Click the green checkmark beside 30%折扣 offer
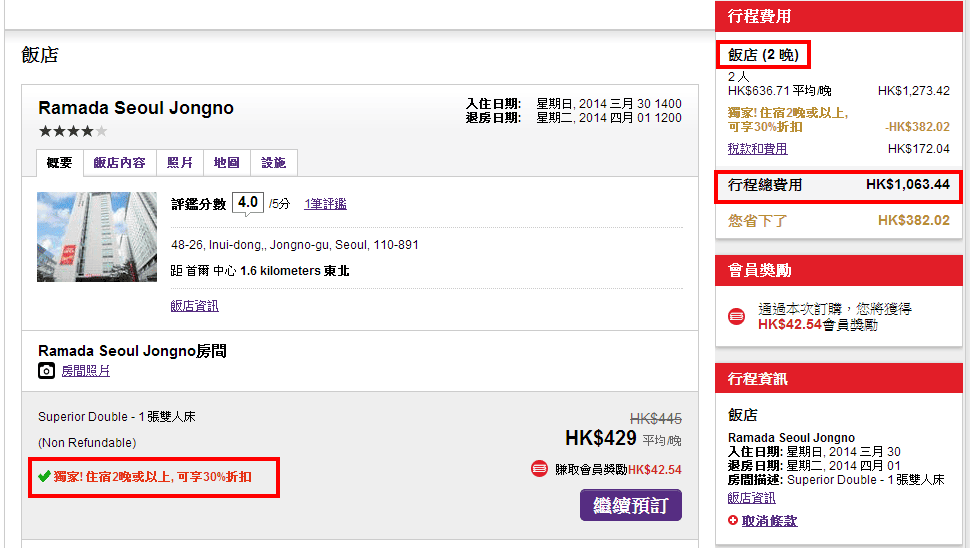 [x=44, y=477]
